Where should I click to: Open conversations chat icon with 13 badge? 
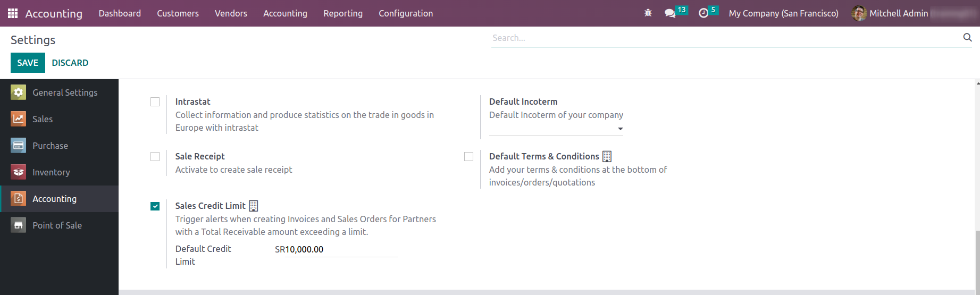pyautogui.click(x=670, y=13)
